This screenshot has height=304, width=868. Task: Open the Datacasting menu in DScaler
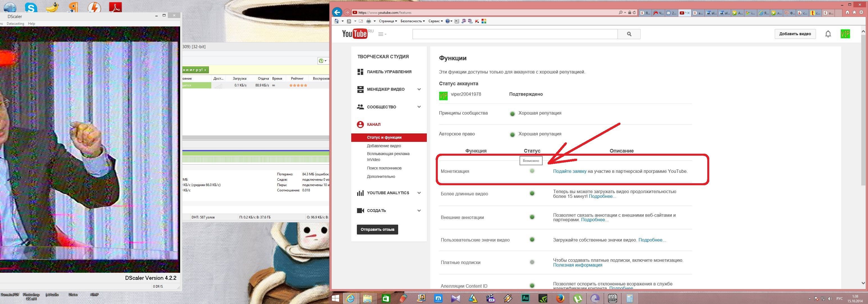point(15,24)
